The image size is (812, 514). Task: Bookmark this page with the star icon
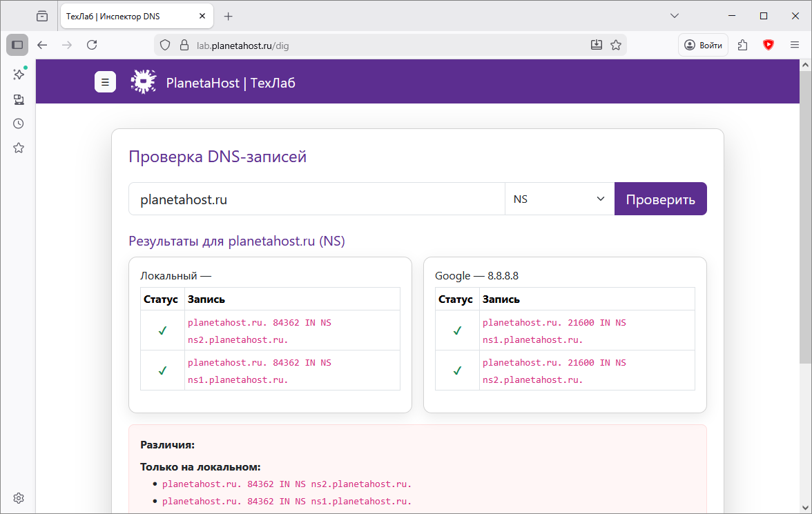click(x=616, y=45)
